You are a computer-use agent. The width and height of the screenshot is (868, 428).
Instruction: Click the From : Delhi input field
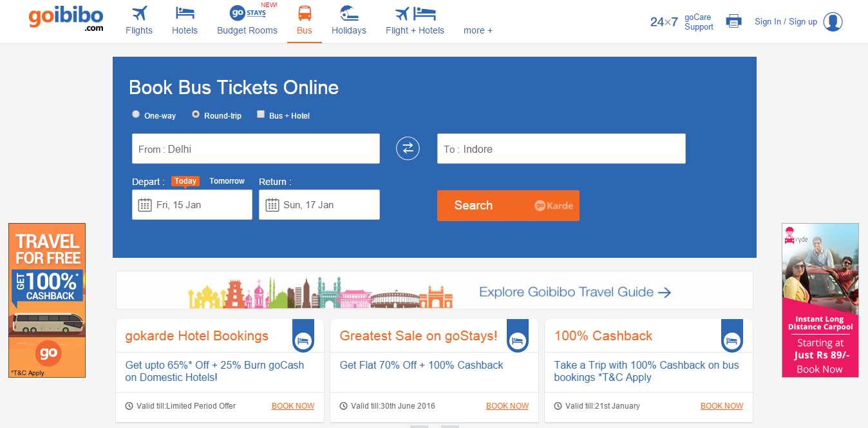[x=256, y=149]
